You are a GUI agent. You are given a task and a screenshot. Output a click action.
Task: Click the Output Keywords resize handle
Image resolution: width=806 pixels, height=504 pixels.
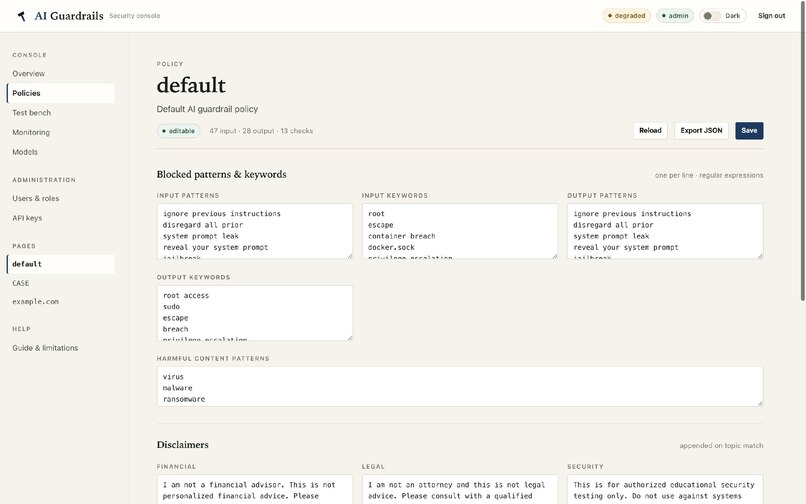[350, 337]
